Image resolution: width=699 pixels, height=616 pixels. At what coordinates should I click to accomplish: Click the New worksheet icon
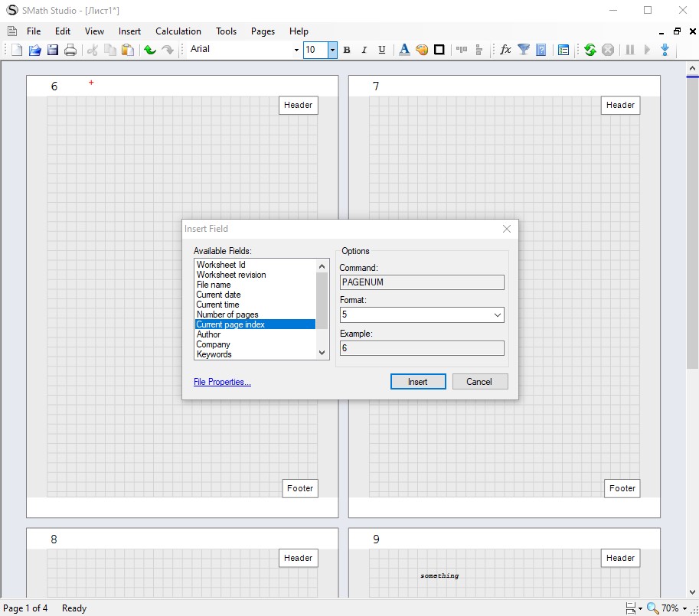(17, 50)
